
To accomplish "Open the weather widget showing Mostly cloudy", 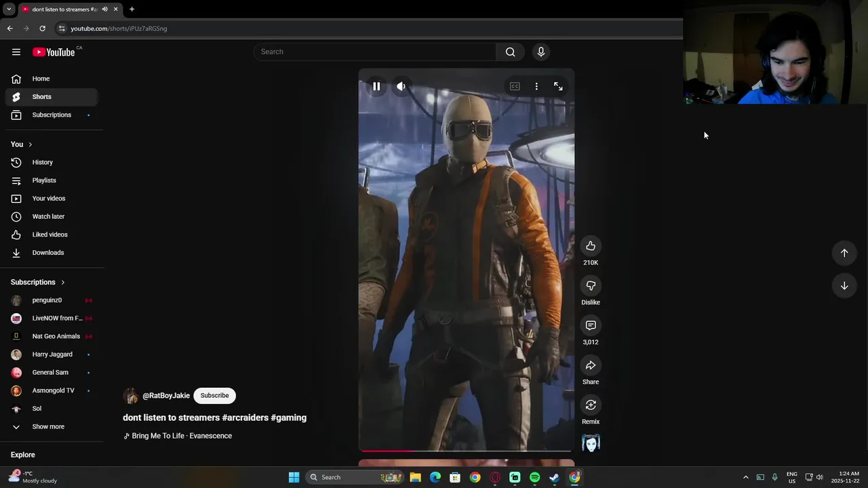I will [x=33, y=477].
